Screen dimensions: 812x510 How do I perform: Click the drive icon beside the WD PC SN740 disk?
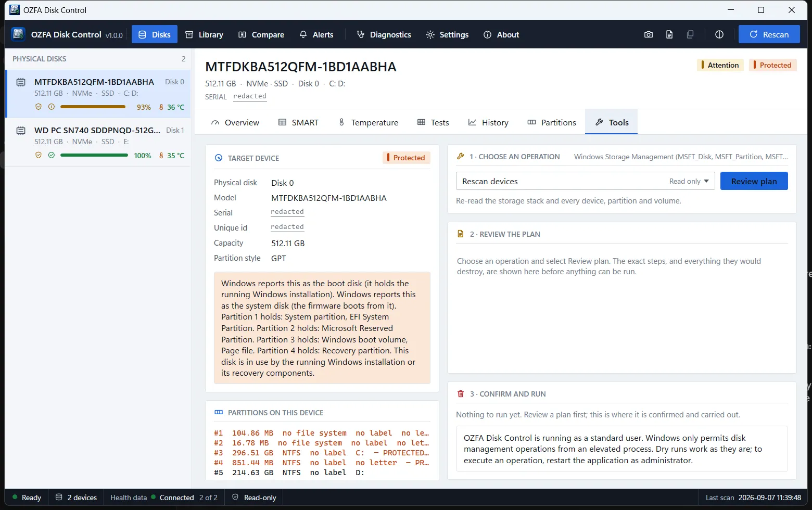tap(21, 131)
